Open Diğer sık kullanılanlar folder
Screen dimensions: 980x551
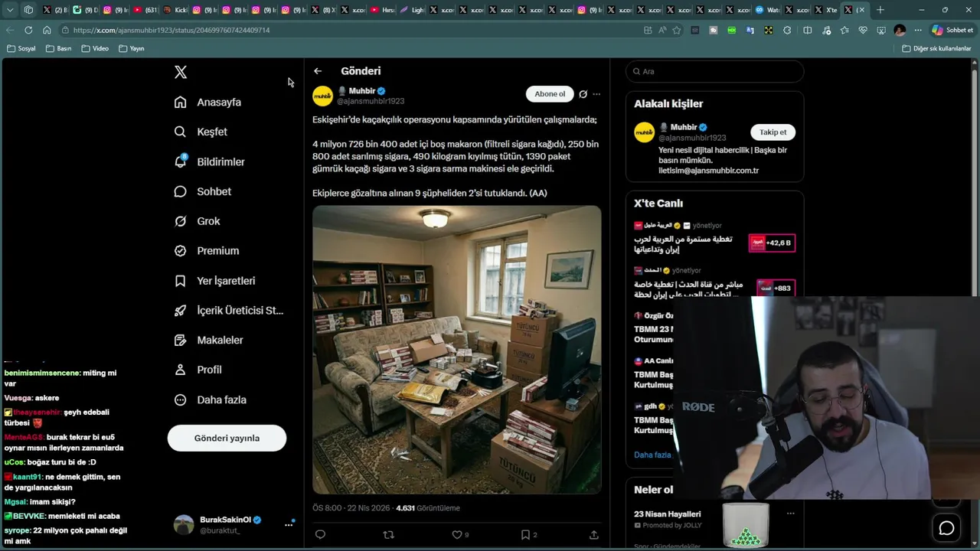click(936, 48)
